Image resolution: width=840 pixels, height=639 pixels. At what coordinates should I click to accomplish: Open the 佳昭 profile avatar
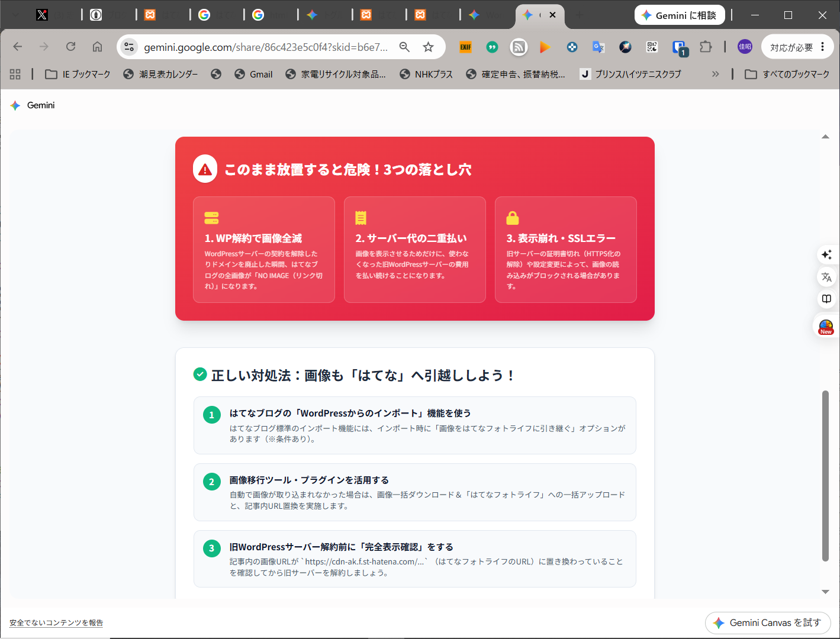click(x=745, y=47)
